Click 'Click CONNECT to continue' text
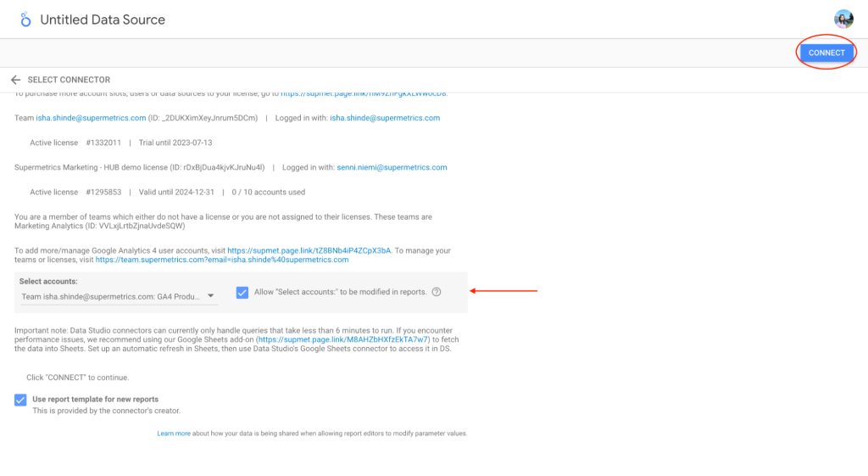This screenshot has width=868, height=476. coord(77,378)
